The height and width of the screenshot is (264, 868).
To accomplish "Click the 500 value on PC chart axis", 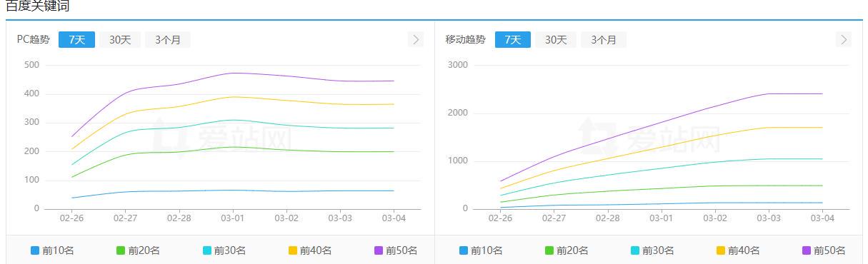I will click(31, 65).
